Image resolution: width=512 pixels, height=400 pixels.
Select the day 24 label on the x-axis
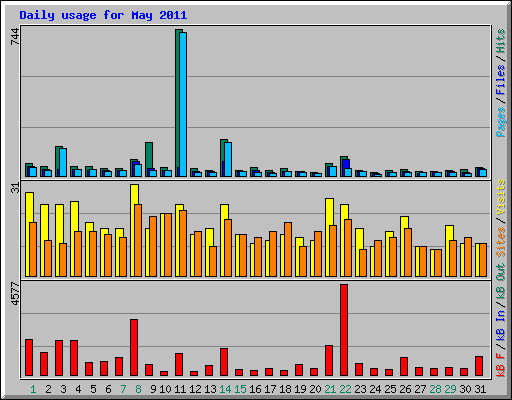pyautogui.click(x=375, y=389)
